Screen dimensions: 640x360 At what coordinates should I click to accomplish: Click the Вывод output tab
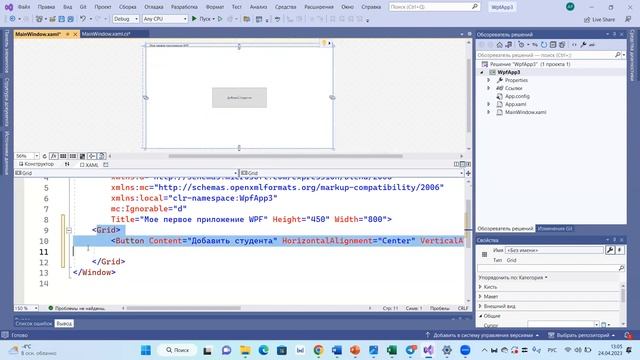coord(64,323)
